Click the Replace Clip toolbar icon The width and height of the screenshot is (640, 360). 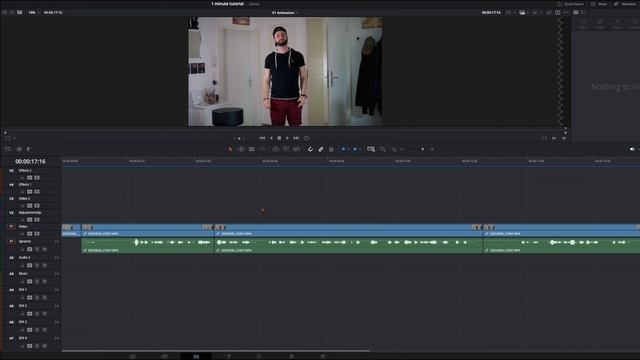click(x=297, y=149)
